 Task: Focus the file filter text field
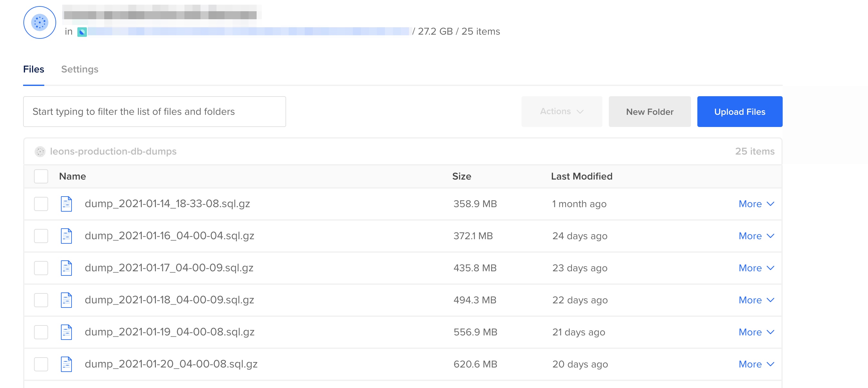click(154, 112)
